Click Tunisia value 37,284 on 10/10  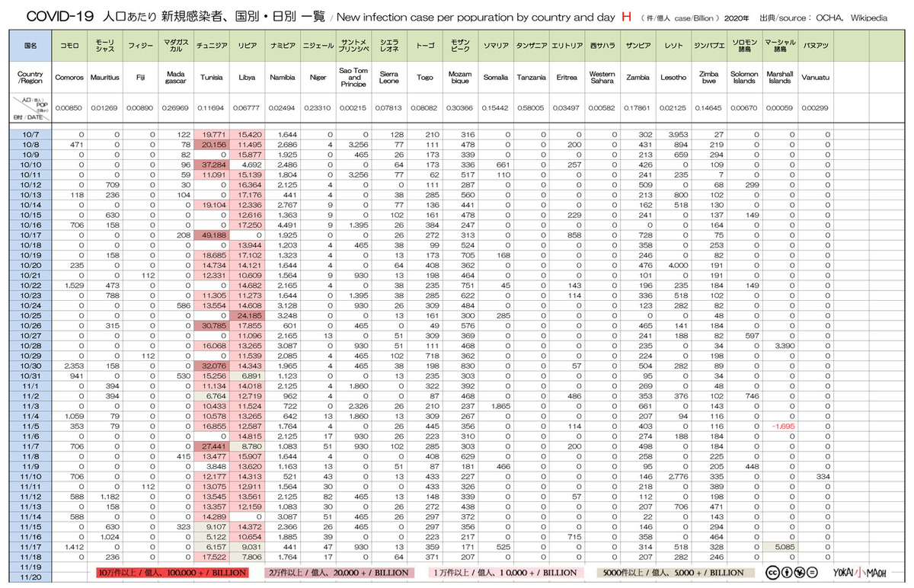coord(216,164)
